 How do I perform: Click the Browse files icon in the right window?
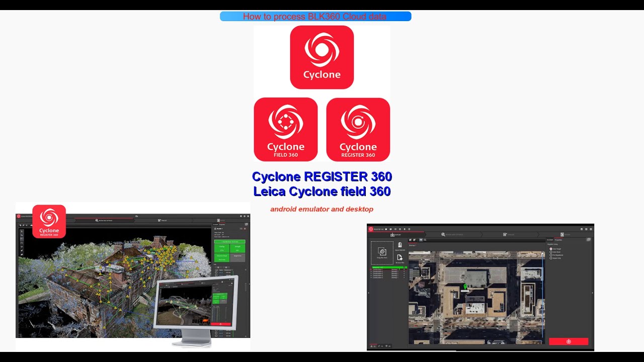click(400, 258)
